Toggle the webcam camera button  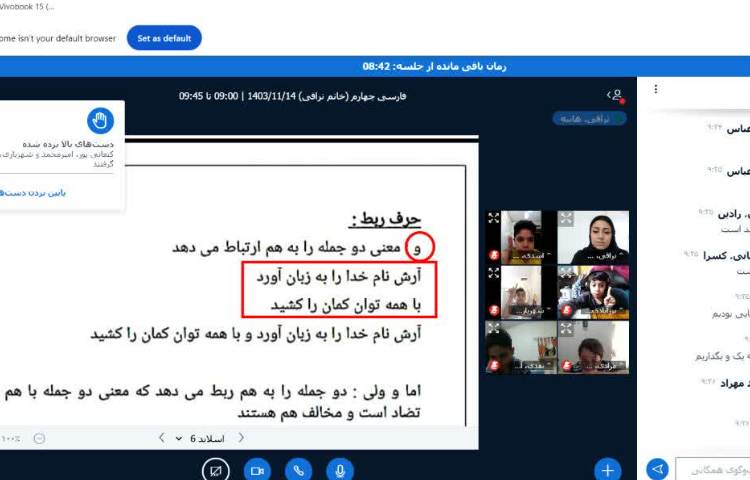(257, 469)
